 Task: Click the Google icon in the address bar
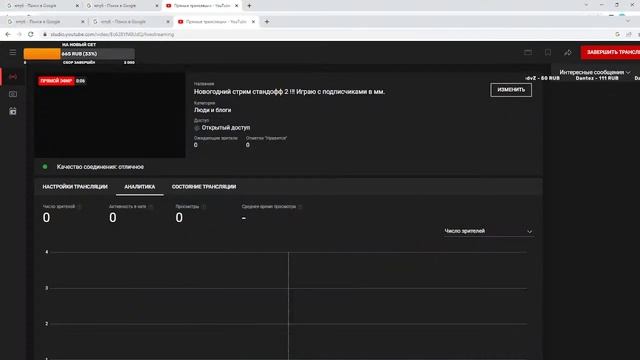pos(618,34)
